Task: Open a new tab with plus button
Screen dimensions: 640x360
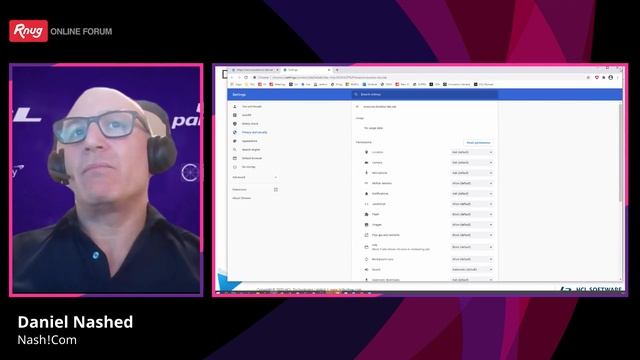Action: coord(337,70)
